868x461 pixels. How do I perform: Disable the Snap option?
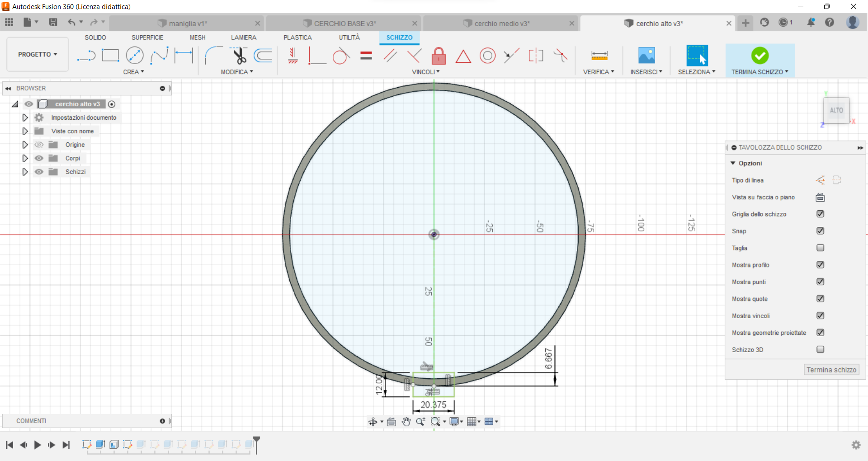click(x=821, y=231)
